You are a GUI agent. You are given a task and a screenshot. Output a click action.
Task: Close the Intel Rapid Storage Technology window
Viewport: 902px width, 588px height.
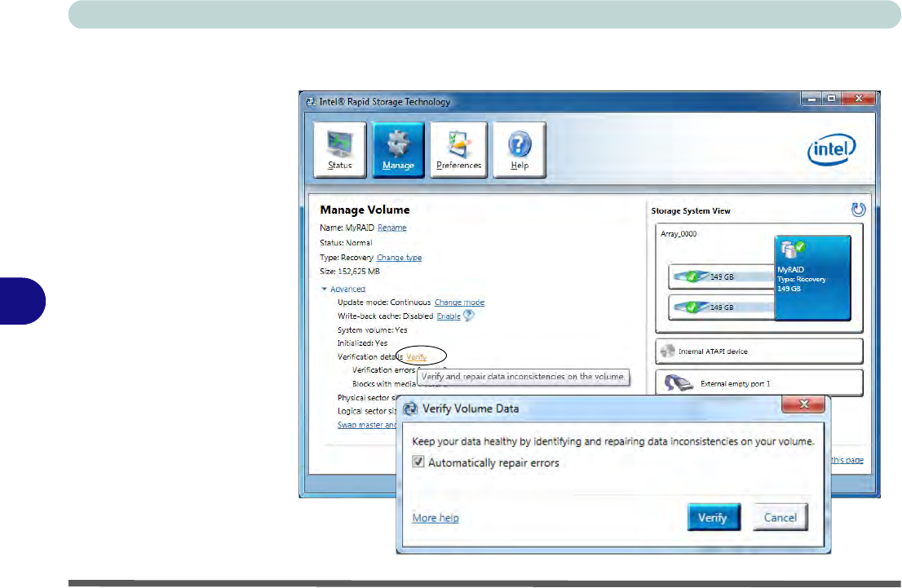859,99
